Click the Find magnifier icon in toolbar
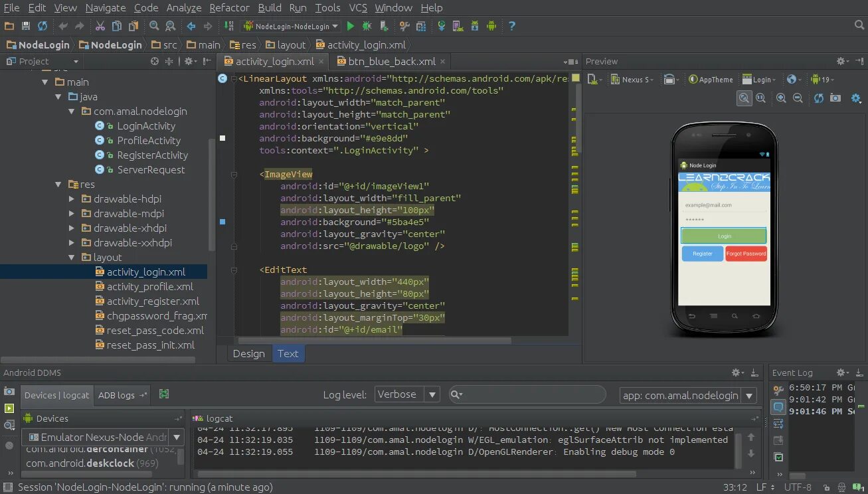The height and width of the screenshot is (494, 868). tap(154, 26)
